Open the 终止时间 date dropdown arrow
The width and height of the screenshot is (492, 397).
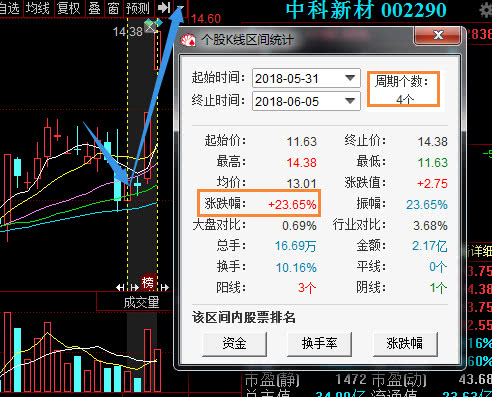pos(350,101)
